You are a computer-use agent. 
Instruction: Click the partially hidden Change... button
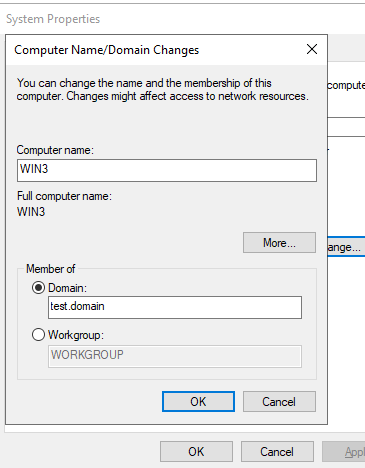[346, 247]
